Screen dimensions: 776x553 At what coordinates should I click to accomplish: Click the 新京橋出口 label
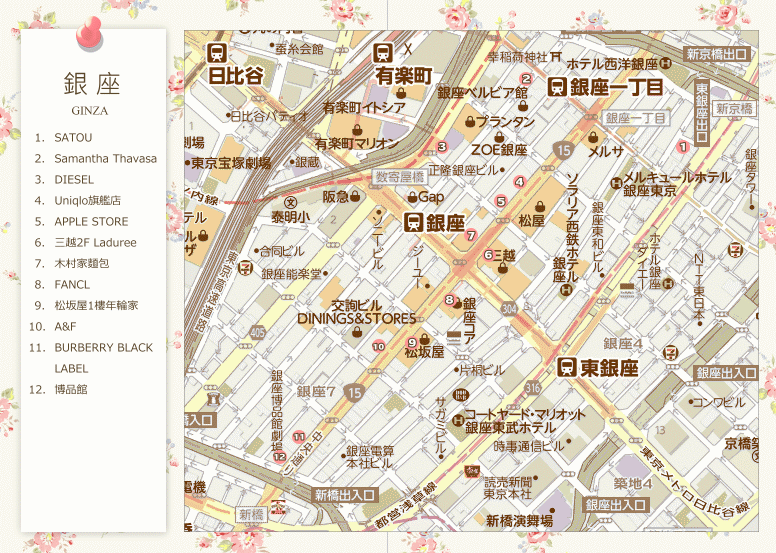(x=717, y=54)
